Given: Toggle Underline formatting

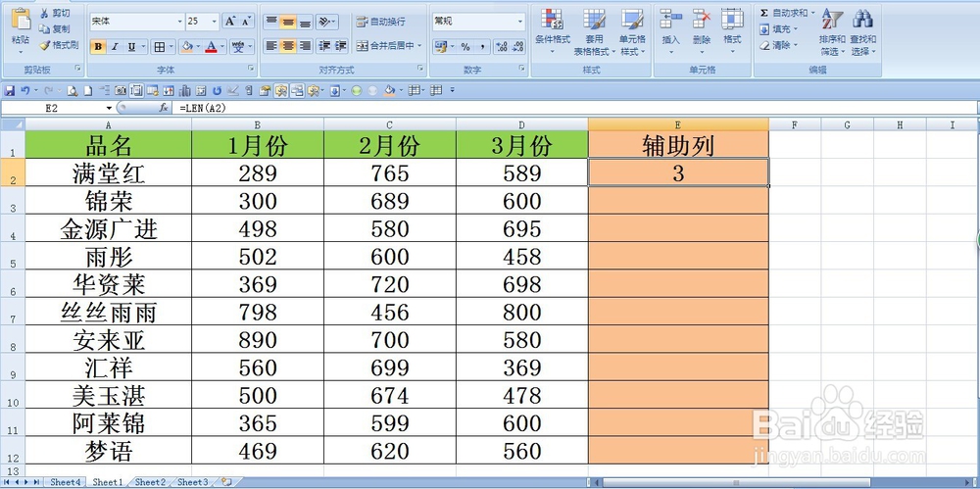Looking at the screenshot, I should click(131, 46).
